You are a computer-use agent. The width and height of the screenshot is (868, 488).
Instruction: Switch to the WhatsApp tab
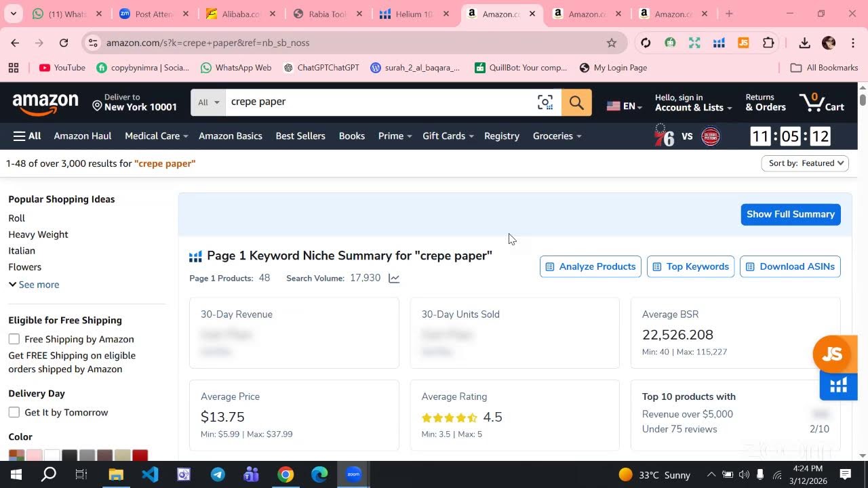pos(66,14)
